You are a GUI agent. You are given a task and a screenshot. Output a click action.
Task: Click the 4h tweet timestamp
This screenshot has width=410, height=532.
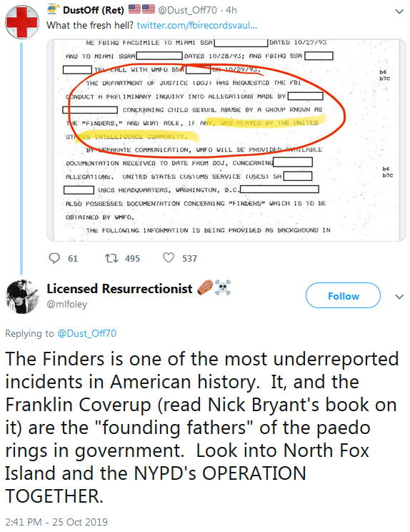231,10
